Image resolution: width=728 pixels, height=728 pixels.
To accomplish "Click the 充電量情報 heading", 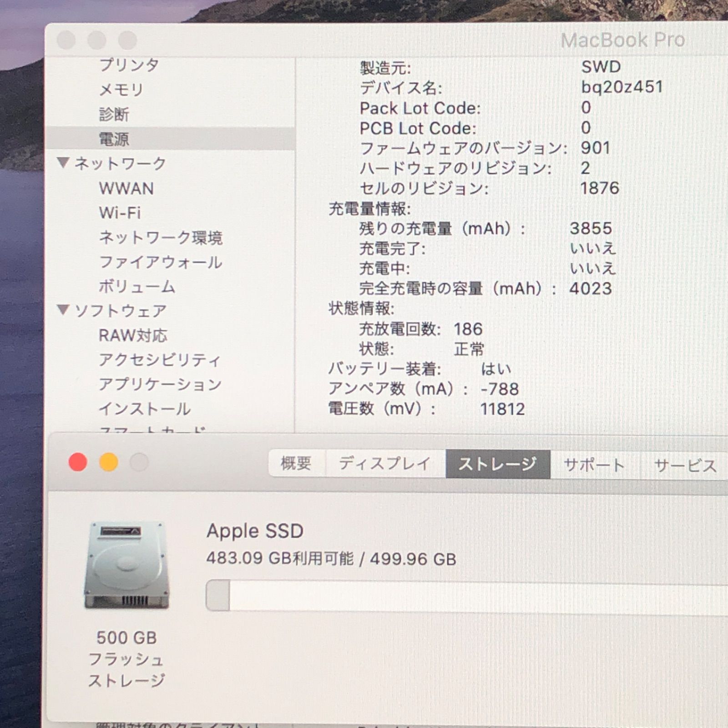I will 369,208.
